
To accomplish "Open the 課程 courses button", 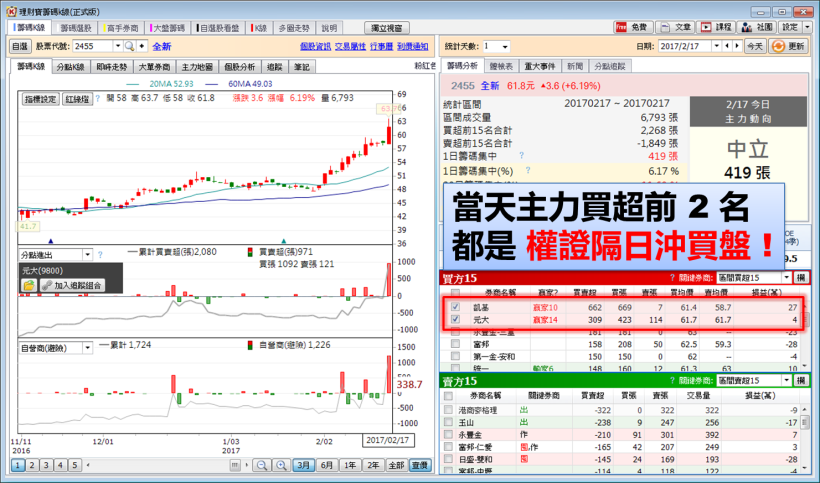I will (716, 27).
